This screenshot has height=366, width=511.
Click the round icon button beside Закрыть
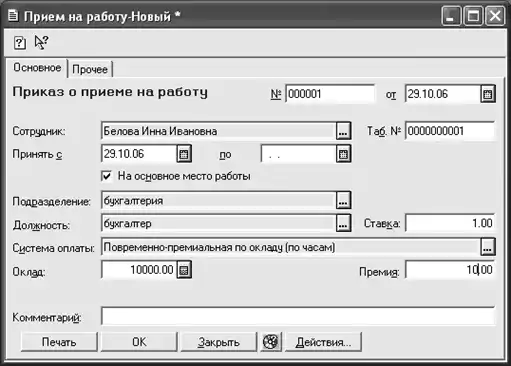[270, 342]
